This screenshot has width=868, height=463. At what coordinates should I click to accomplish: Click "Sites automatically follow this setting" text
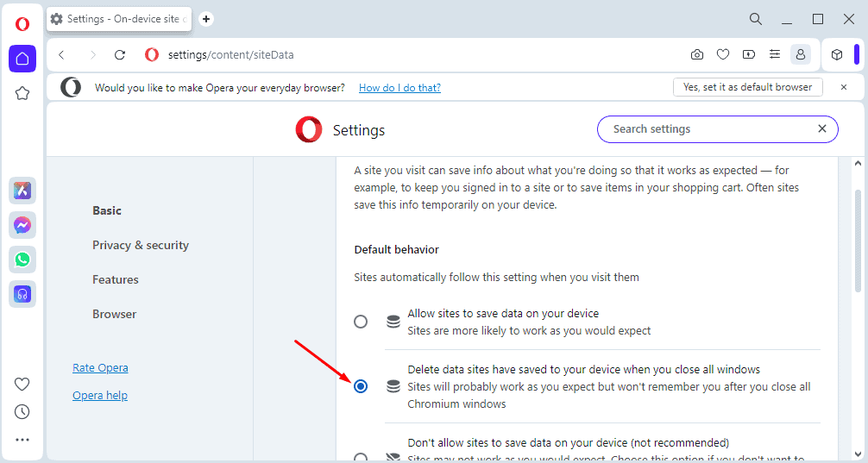[x=496, y=277]
